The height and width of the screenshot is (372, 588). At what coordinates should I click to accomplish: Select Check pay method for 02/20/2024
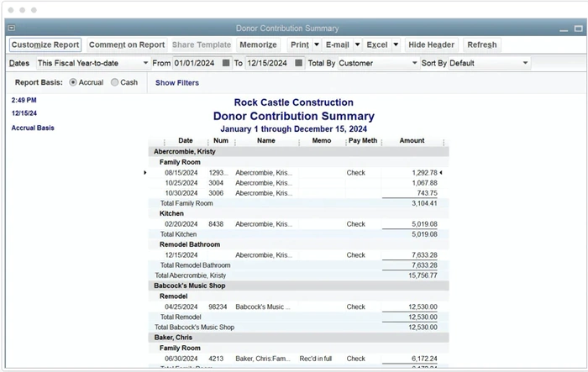coord(356,224)
